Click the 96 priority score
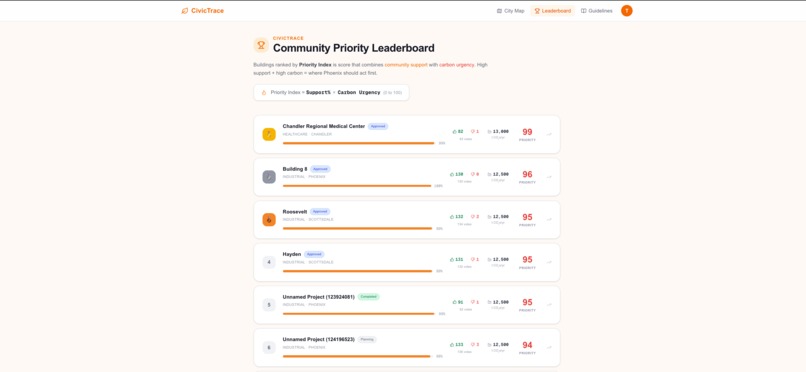The height and width of the screenshot is (372, 806). pyautogui.click(x=527, y=175)
